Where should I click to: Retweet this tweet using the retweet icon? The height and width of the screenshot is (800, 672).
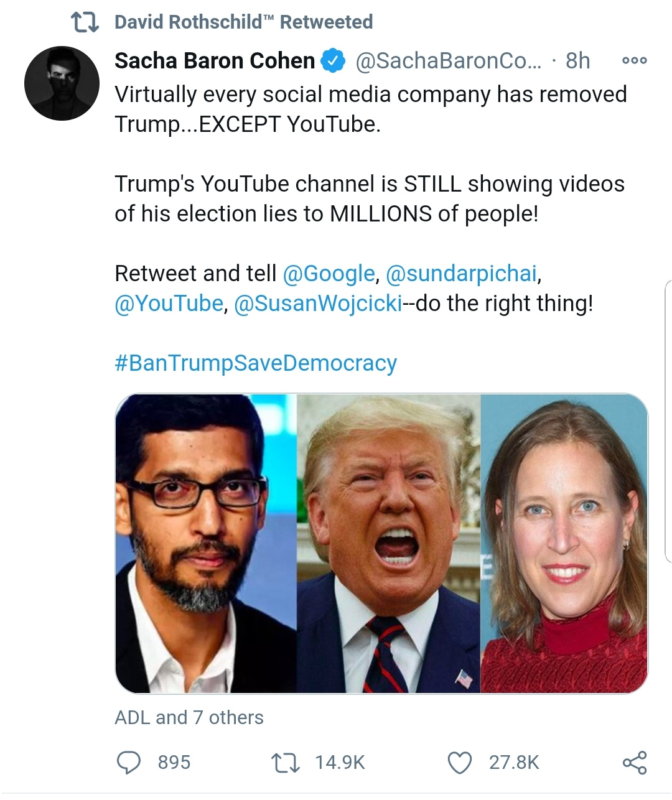[x=286, y=762]
